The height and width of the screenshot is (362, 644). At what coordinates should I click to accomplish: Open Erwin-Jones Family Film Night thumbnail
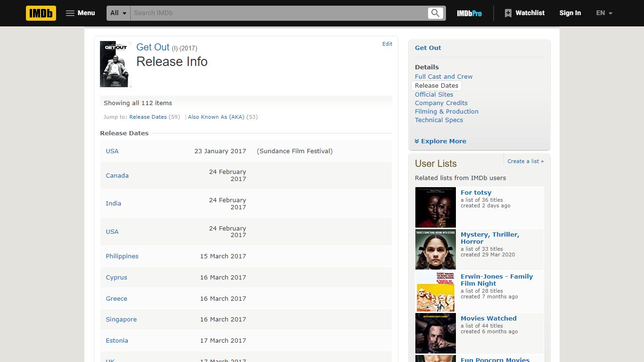pos(436,291)
